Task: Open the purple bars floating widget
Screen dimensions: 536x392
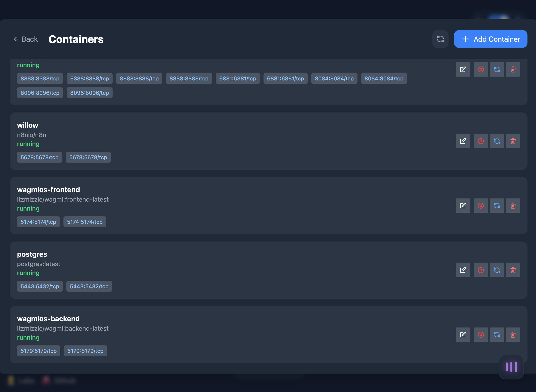Action: coord(511,367)
